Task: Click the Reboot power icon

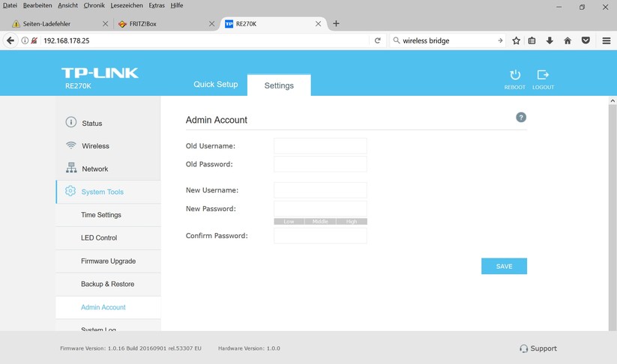Action: (x=514, y=75)
